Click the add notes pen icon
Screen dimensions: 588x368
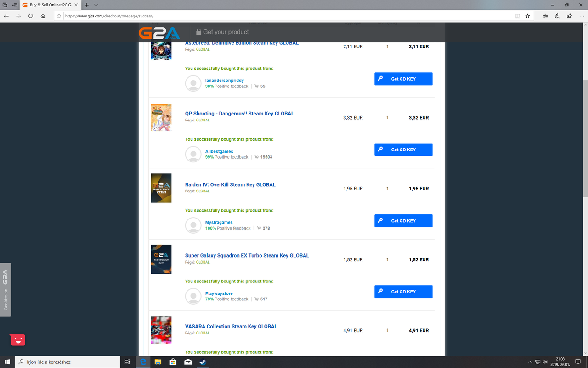coord(557,16)
